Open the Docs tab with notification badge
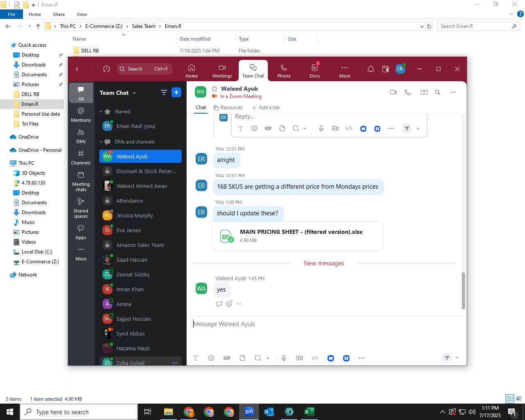This screenshot has width=525, height=420. [x=315, y=71]
